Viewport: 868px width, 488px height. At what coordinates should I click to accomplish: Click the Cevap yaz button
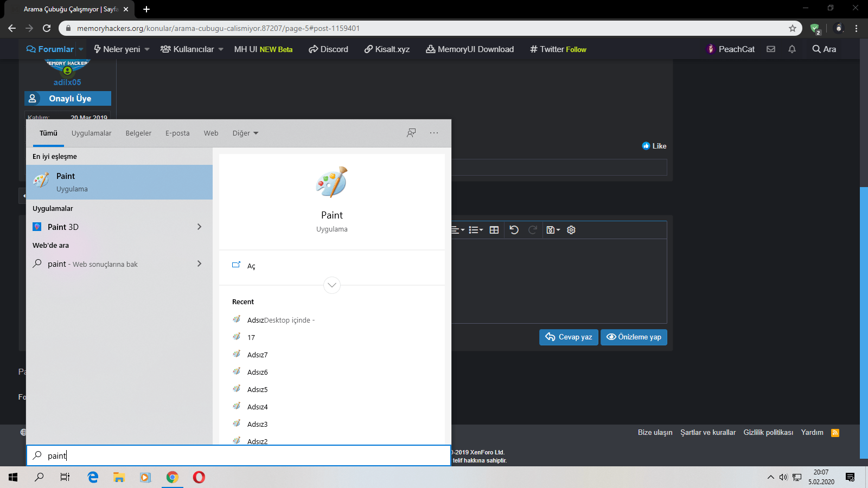569,337
